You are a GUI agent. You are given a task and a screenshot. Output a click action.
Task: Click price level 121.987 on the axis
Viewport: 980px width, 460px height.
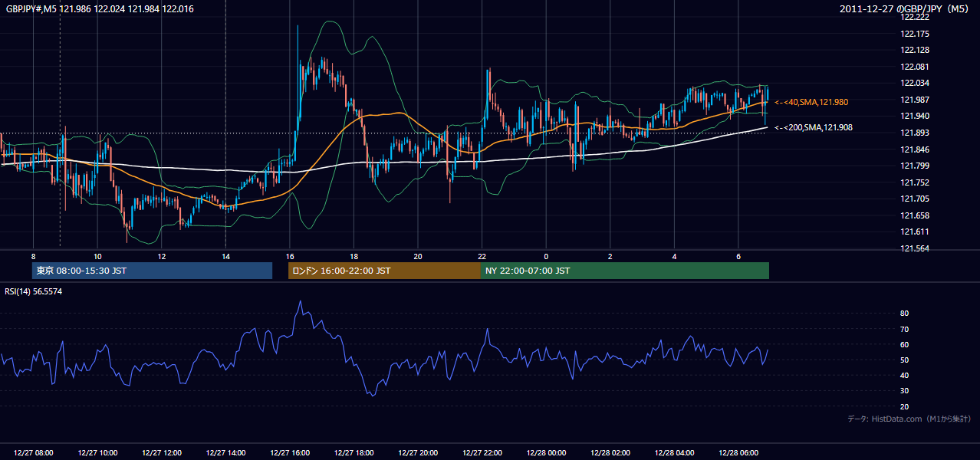point(916,100)
